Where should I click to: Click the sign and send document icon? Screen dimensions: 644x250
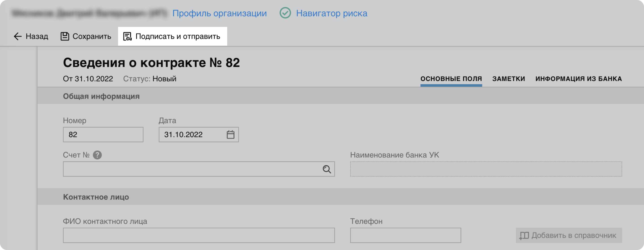[x=127, y=36]
